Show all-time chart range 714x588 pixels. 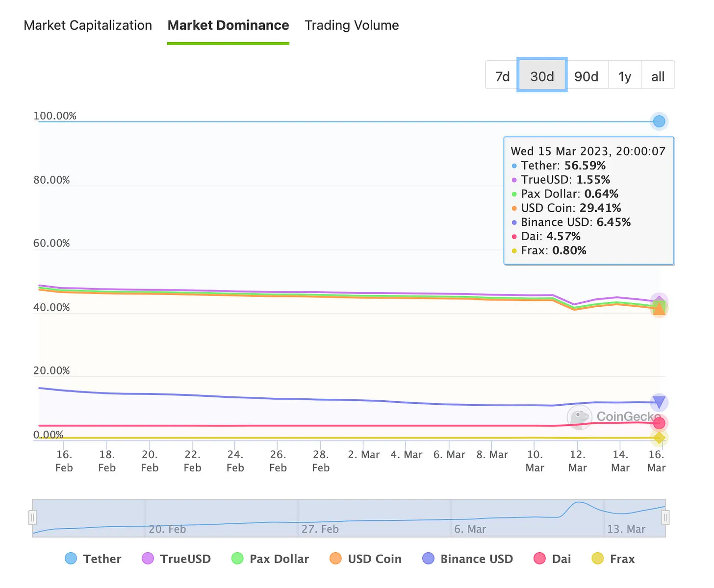click(658, 76)
